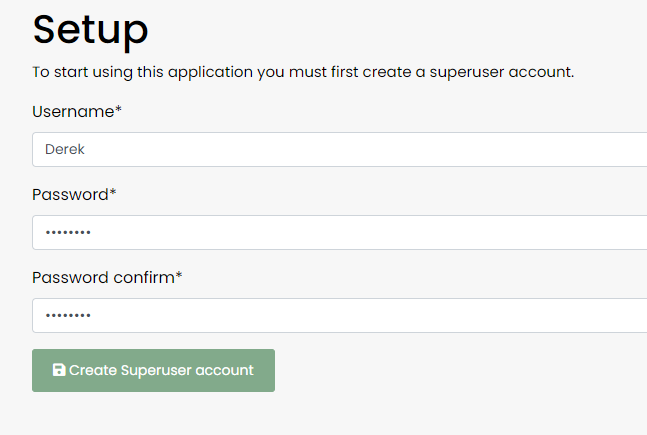Click the asterisk after Password confirm
The height and width of the screenshot is (435, 647).
[179, 276]
